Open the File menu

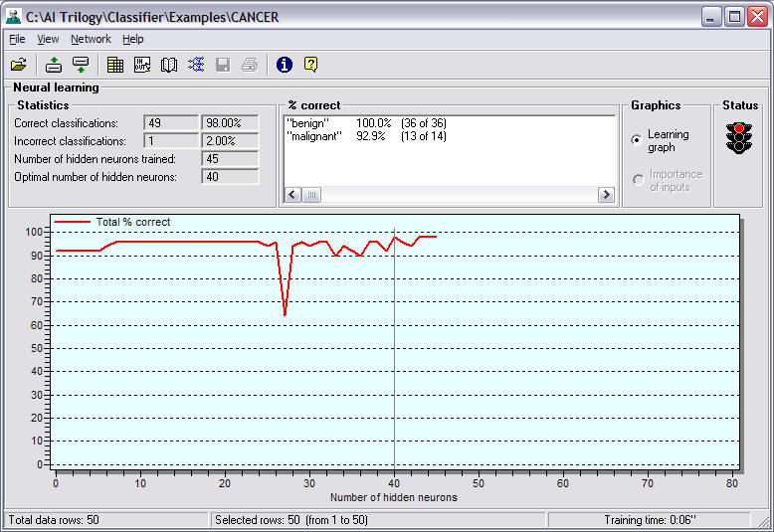(17, 39)
